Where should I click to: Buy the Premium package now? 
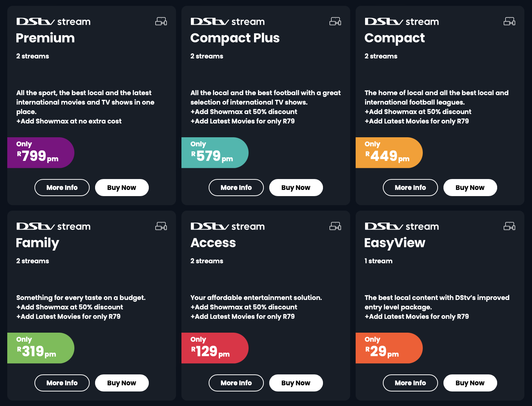coord(122,188)
